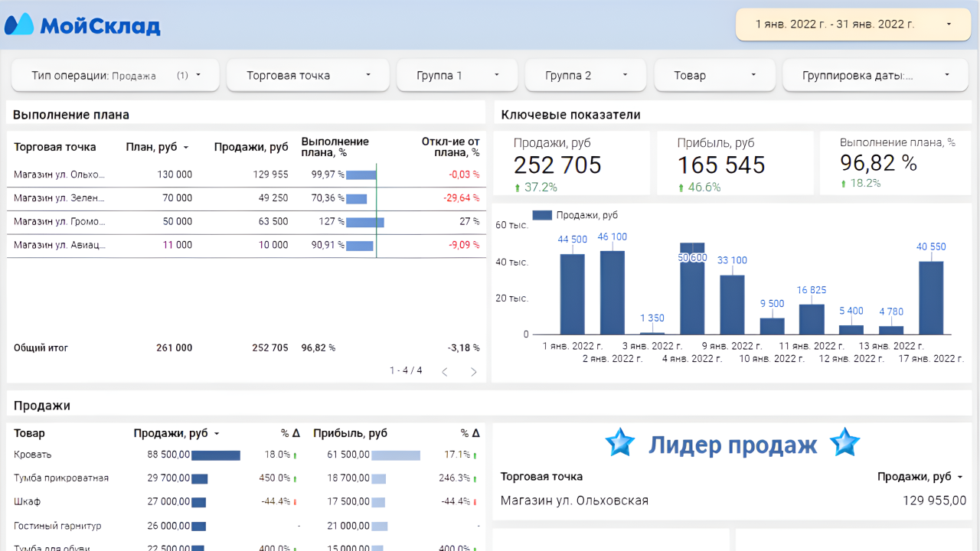Click profit value 18 700,00
Viewport: 980px width, 551px height.
pos(348,478)
